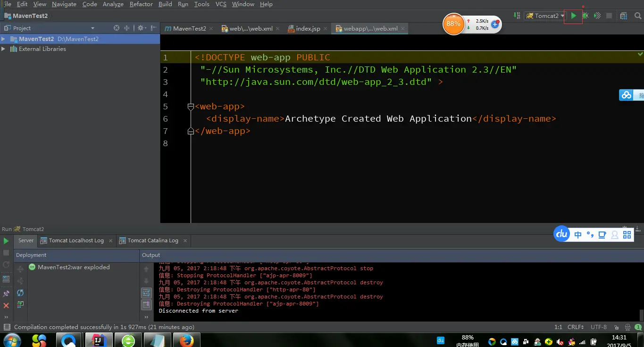
Task: Toggle scroll to end in Output
Action: click(x=146, y=305)
